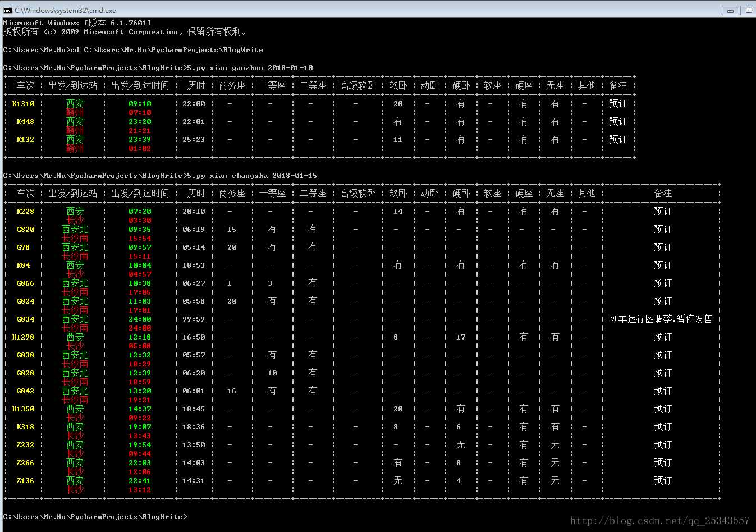This screenshot has width=756, height=532.
Task: Maximize the cmd.exe window
Action: tap(749, 10)
